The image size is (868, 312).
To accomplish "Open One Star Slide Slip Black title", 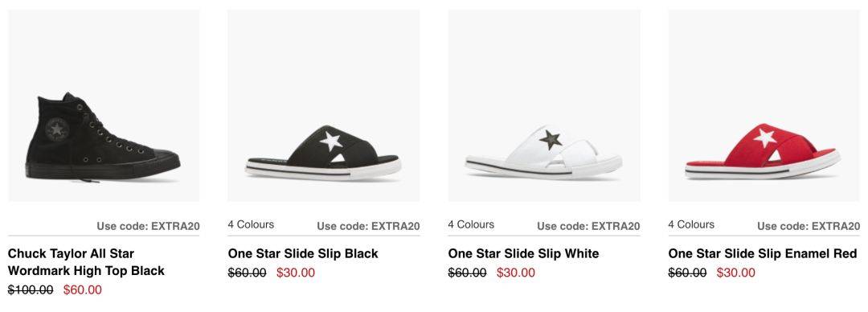I will click(303, 254).
